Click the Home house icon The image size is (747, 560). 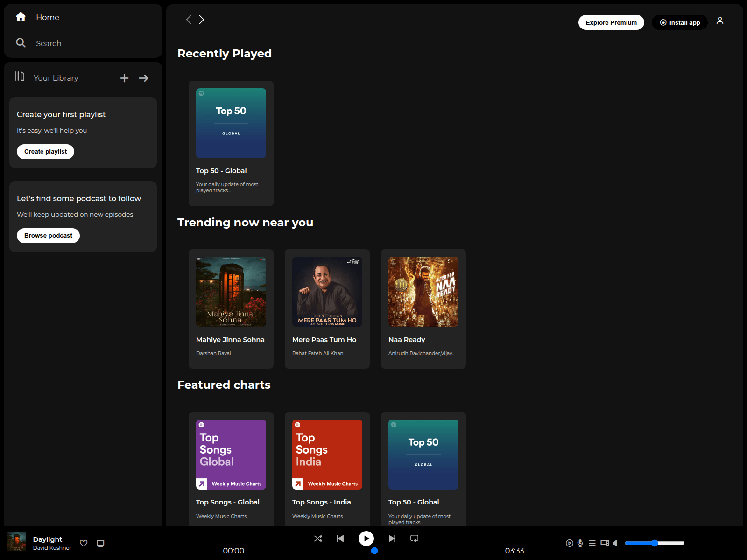click(x=21, y=17)
